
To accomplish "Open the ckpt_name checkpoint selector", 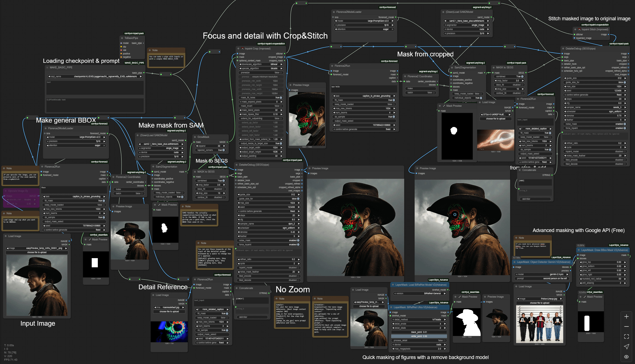I will pyautogui.click(x=95, y=76).
